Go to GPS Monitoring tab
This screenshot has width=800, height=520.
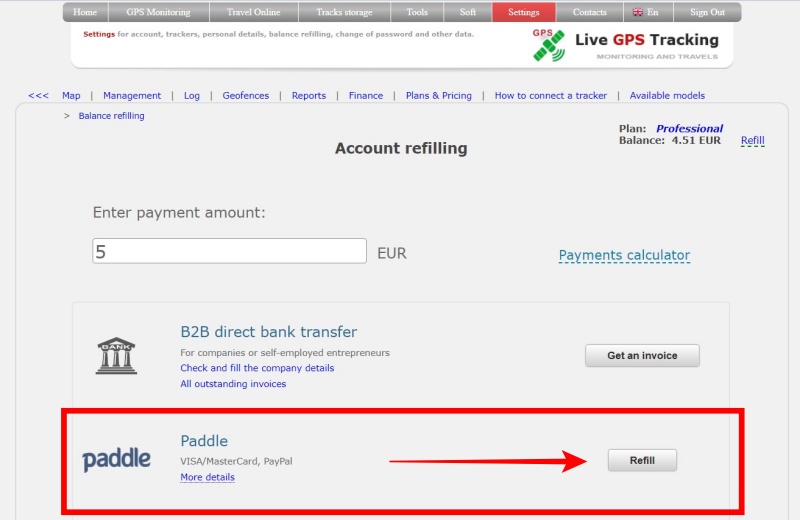click(158, 12)
